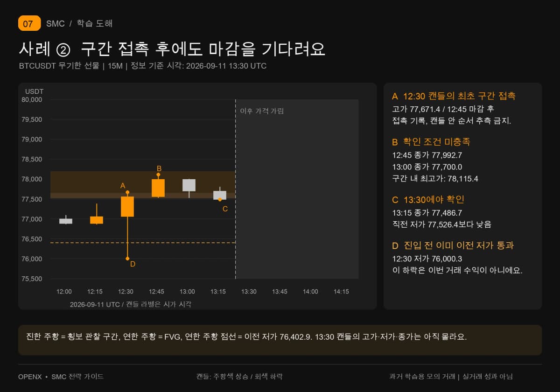Viewport: 560px width, 392px height.
Task: Click marker label C on the chart
Action: 225,209
